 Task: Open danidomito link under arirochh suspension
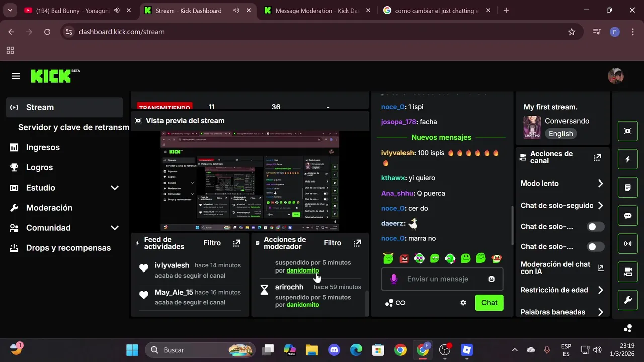pyautogui.click(x=303, y=305)
